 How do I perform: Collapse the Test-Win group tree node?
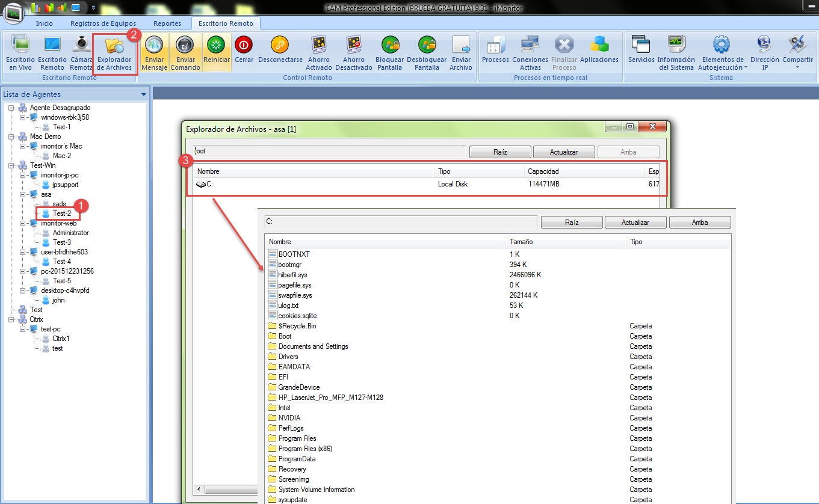click(11, 165)
